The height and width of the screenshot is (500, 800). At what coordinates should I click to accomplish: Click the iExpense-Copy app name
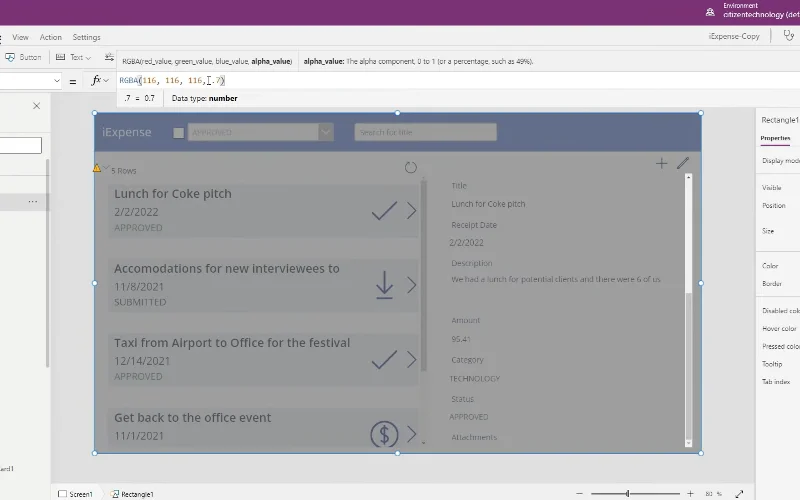click(x=734, y=36)
